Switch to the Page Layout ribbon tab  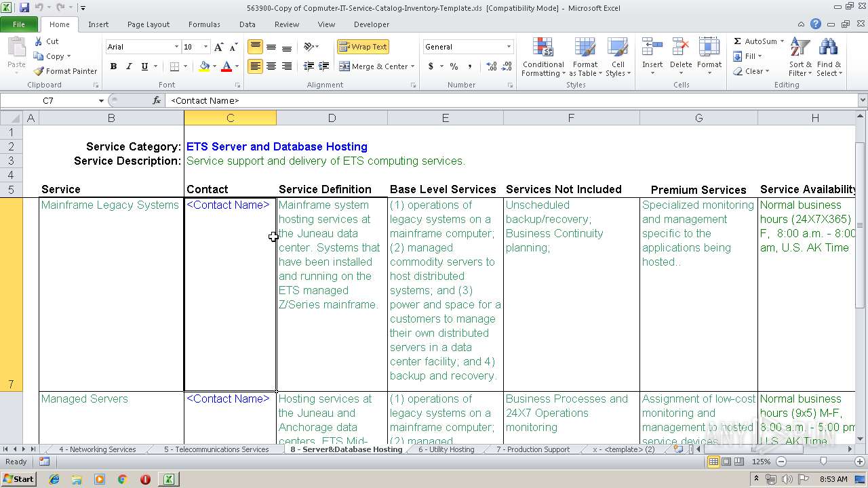[x=149, y=24]
